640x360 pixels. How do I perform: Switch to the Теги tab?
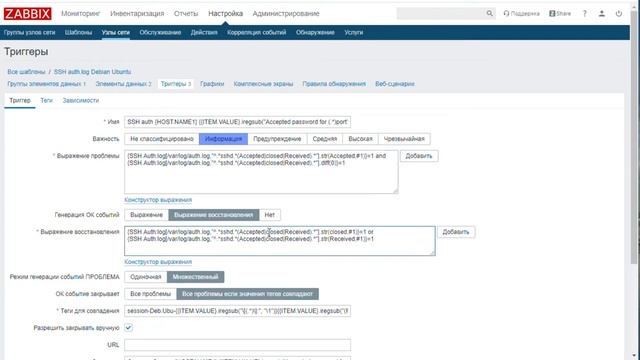[x=47, y=100]
